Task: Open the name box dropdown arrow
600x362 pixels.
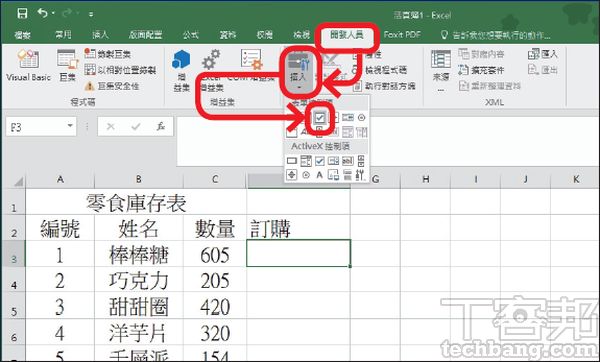Action: pyautogui.click(x=70, y=126)
